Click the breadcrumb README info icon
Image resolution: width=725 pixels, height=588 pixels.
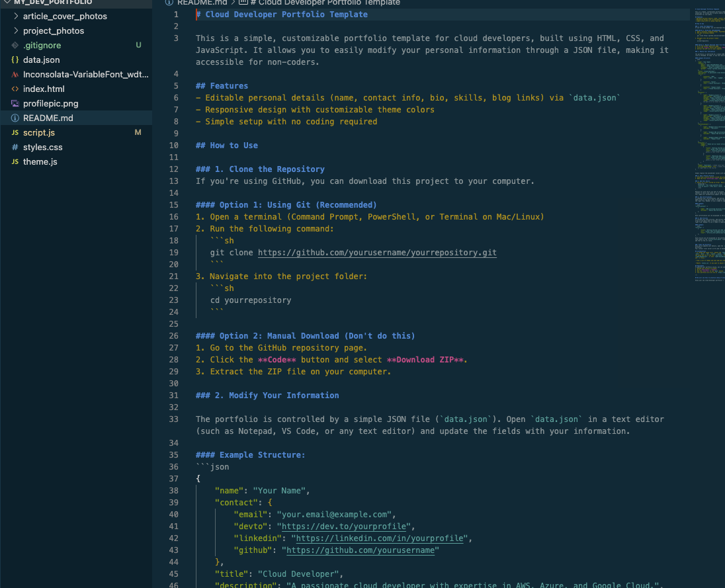click(169, 2)
